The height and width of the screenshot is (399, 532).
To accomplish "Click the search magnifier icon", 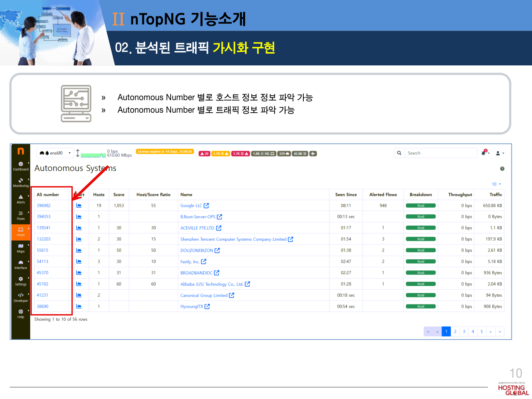I will coord(399,153).
